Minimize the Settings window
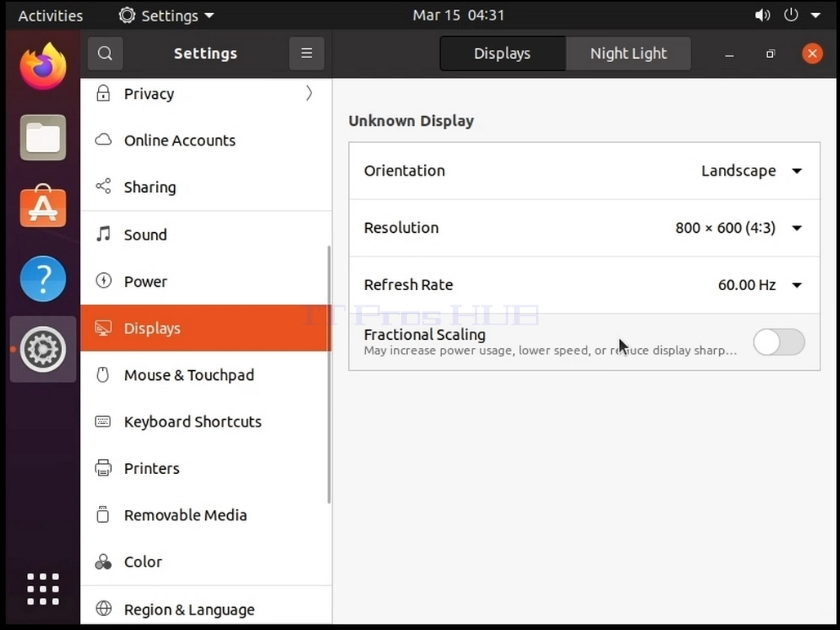Viewport: 840px width, 630px height. [729, 54]
